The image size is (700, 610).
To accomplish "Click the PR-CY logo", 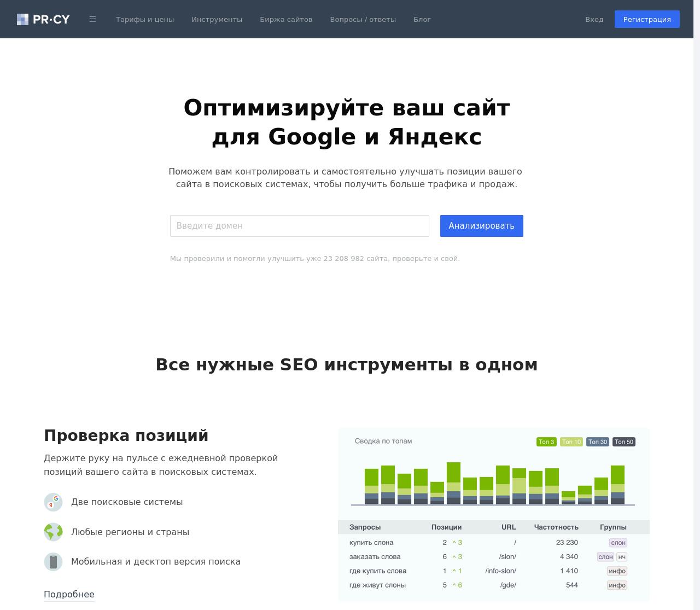I will coord(43,19).
